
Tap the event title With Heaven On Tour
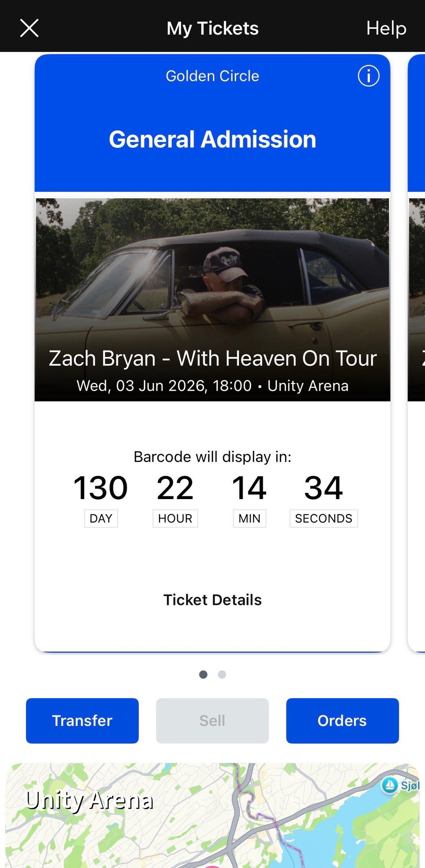(x=212, y=358)
